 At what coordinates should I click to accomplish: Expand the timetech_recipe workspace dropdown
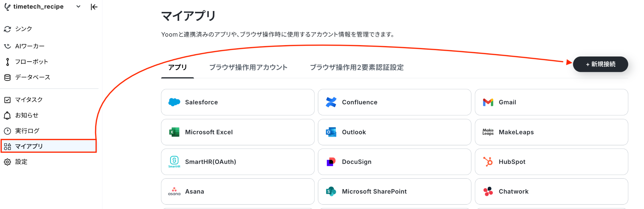[78, 7]
